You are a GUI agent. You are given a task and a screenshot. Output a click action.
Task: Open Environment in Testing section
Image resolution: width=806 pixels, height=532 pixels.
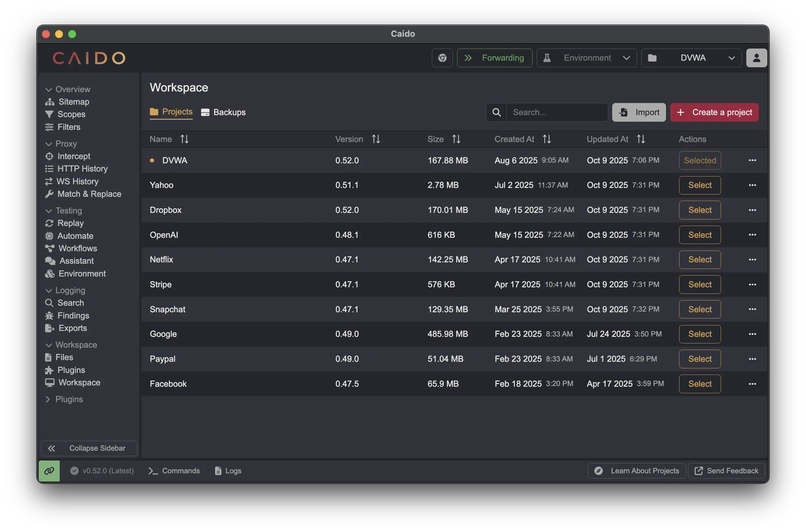pyautogui.click(x=75, y=274)
